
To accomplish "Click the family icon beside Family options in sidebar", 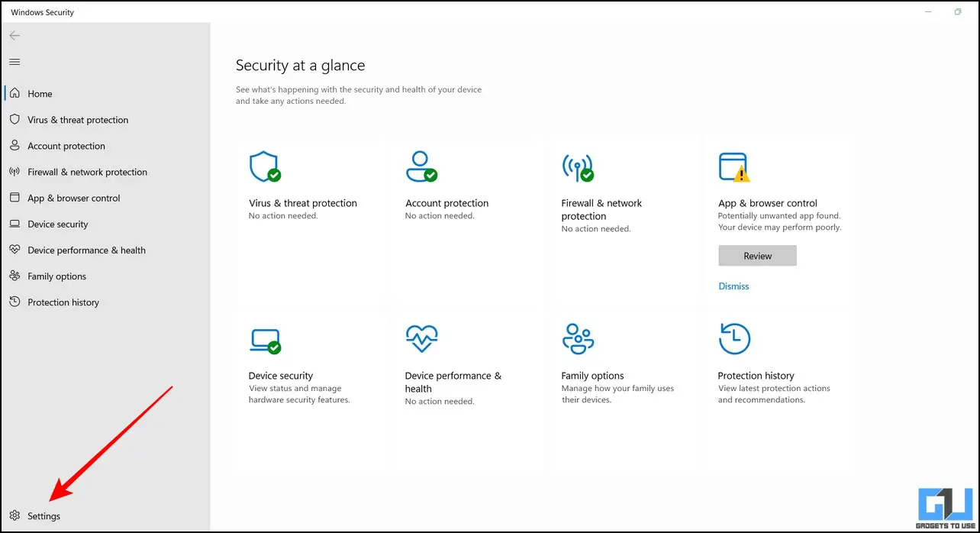I will (x=15, y=276).
